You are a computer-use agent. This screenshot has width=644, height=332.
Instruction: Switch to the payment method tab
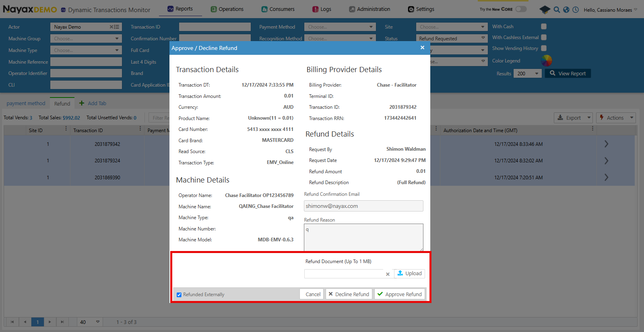click(x=26, y=104)
